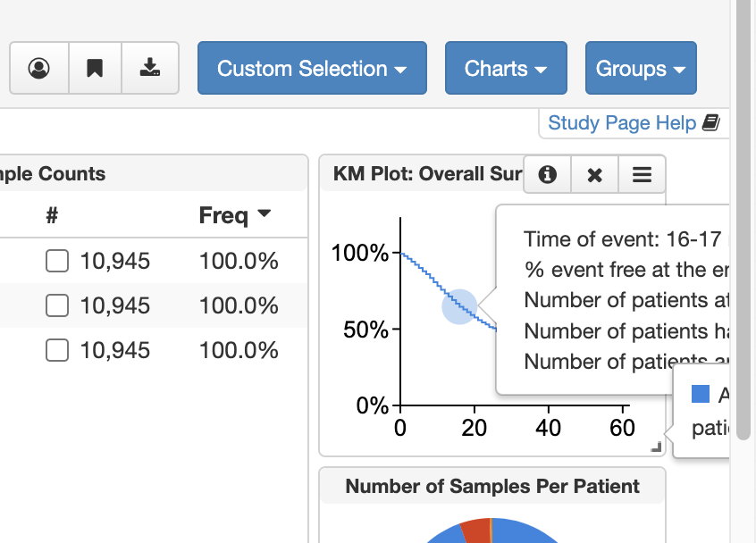Download study data via the download icon
This screenshot has width=756, height=543.
coord(149,68)
